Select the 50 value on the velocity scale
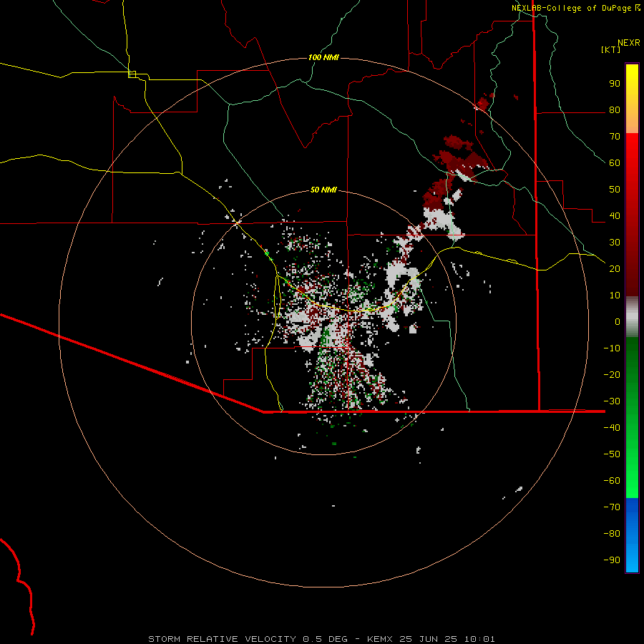The width and height of the screenshot is (644, 644). pyautogui.click(x=615, y=190)
